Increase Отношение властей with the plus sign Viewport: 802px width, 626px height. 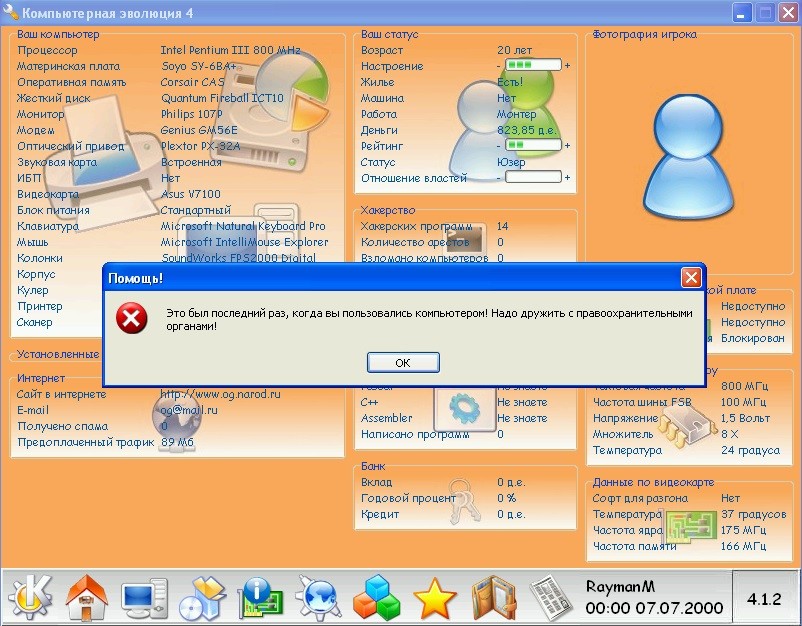567,177
